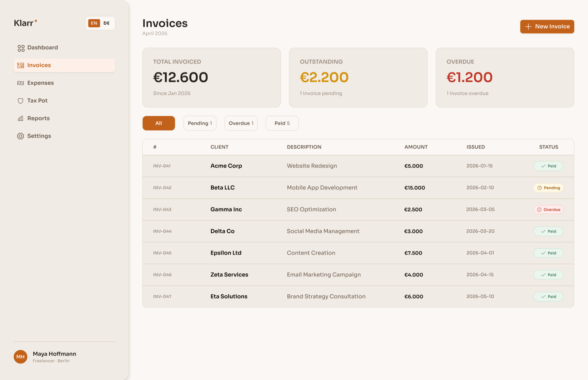Click the CLIENT column header
The image size is (588, 380).
[x=220, y=147]
